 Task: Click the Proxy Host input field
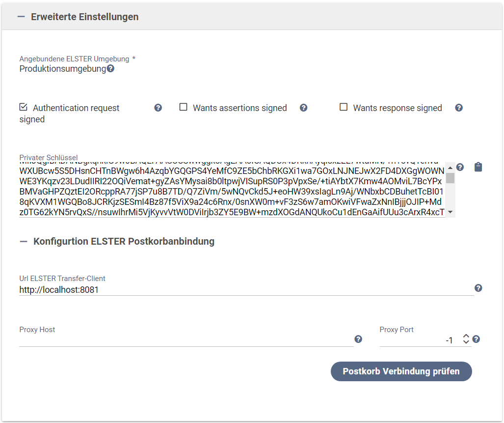186,339
